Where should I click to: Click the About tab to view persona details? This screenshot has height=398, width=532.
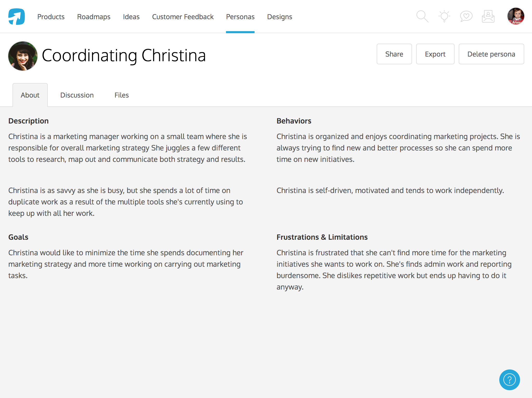click(x=30, y=95)
